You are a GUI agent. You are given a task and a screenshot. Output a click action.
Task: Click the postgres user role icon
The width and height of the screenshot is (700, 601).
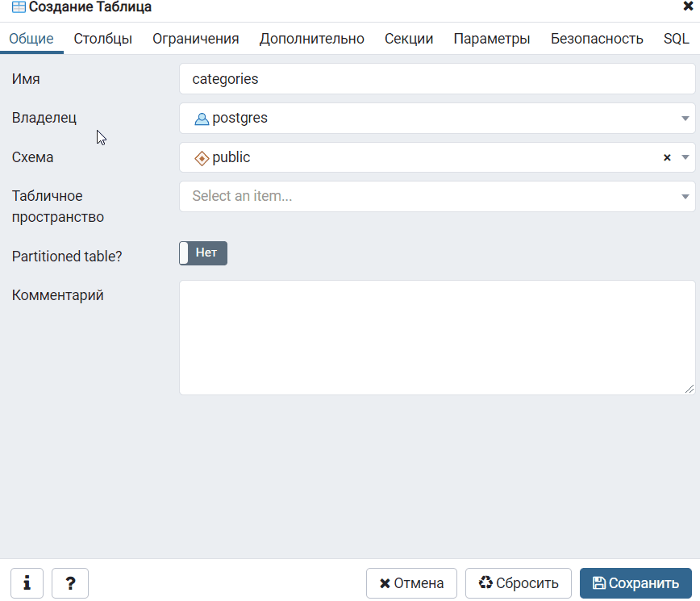202,119
